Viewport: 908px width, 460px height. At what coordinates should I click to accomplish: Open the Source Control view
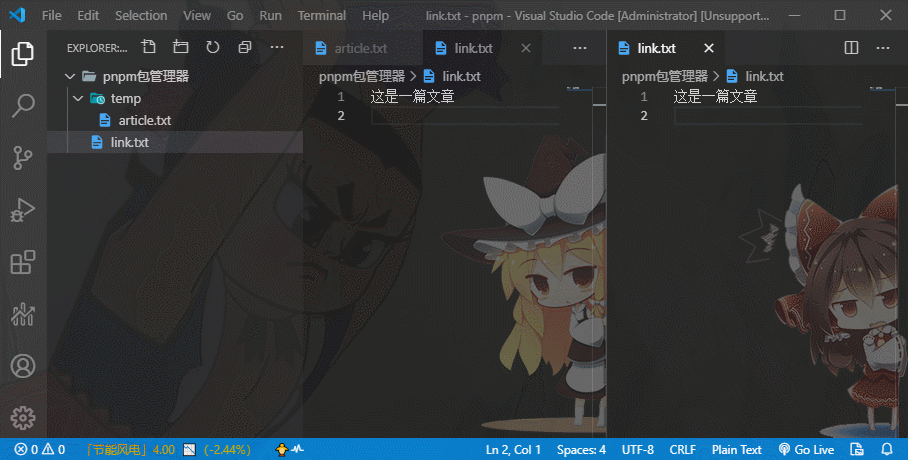pos(23,158)
